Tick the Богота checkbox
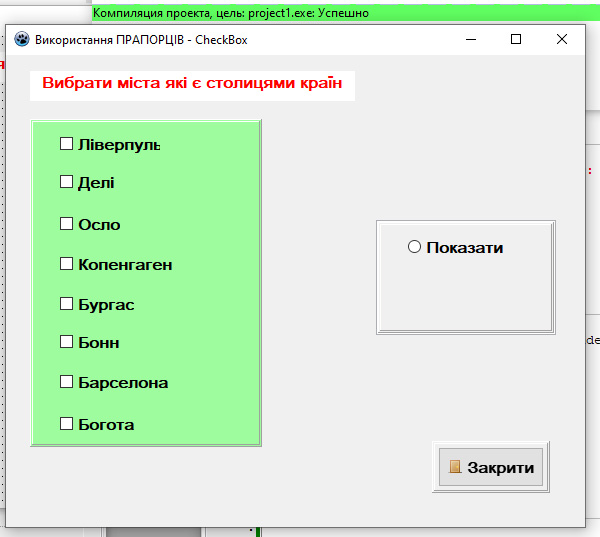The height and width of the screenshot is (537, 600). click(x=67, y=424)
